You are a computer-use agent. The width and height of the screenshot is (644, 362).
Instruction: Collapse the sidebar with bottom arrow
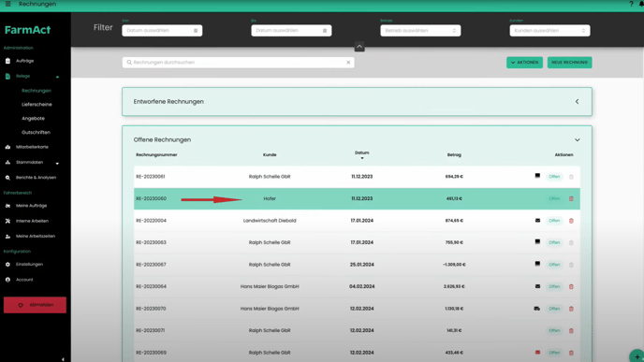click(63, 359)
